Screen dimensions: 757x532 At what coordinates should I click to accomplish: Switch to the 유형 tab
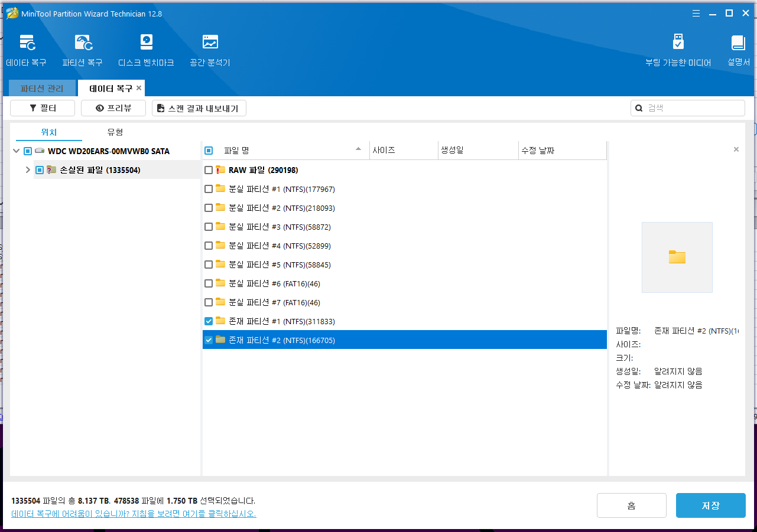tap(115, 132)
